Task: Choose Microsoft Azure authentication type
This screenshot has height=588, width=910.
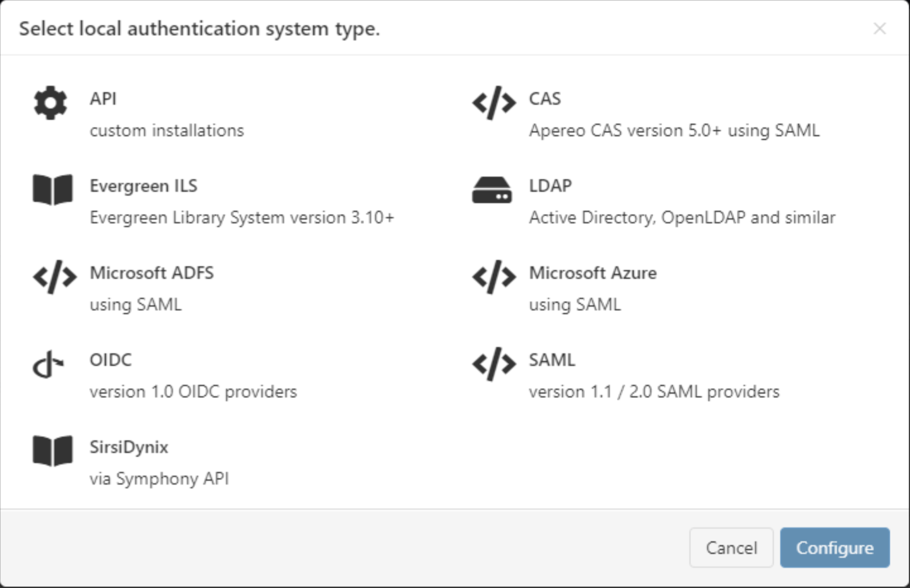Action: [593, 288]
